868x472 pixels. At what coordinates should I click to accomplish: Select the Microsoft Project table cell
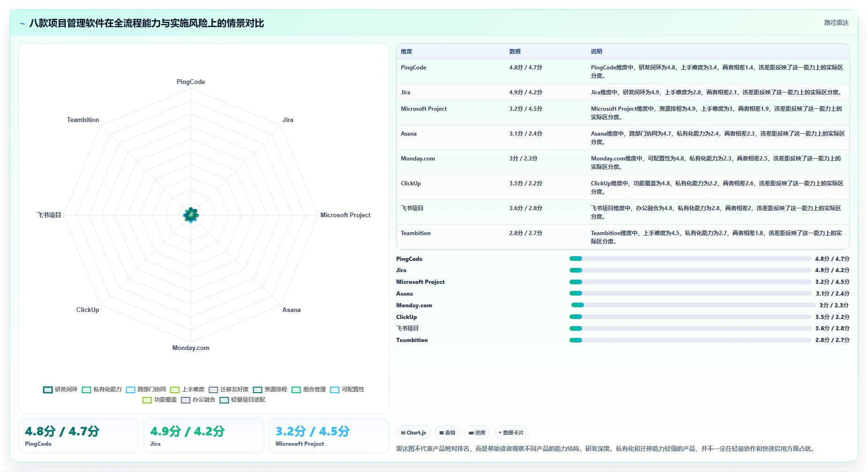423,109
